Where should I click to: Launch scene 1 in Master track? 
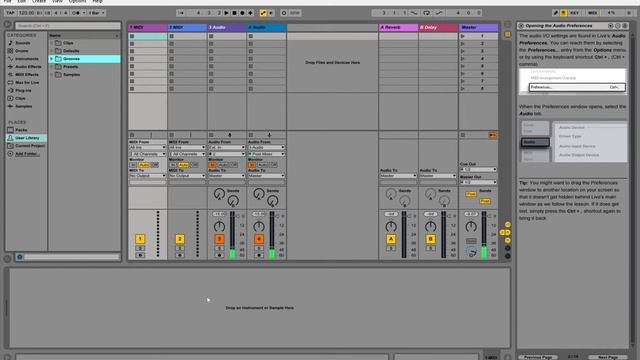click(x=463, y=36)
